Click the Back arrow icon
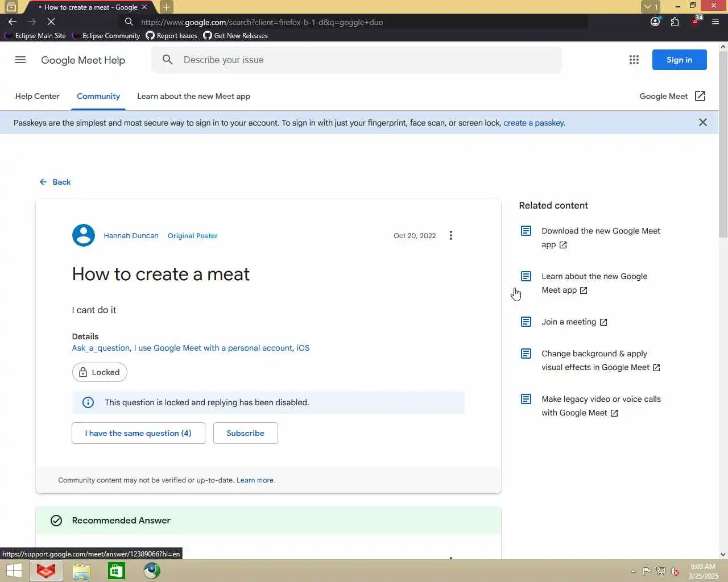Screen dimensions: 728x582 43,182
